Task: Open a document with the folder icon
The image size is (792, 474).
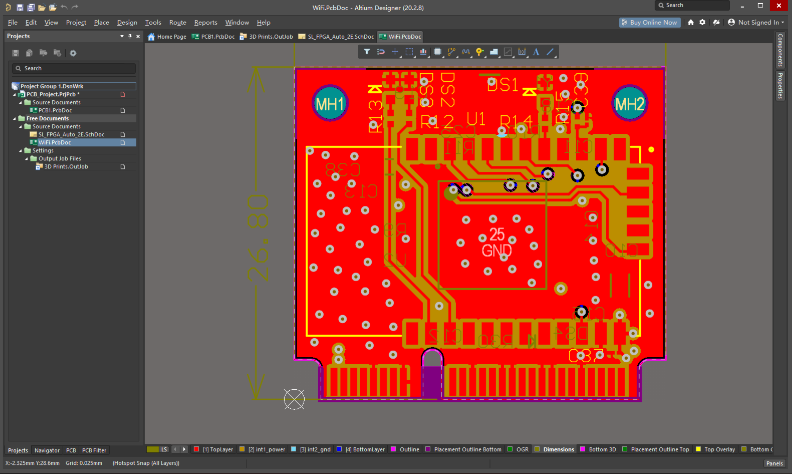Action: pyautogui.click(x=41, y=7)
